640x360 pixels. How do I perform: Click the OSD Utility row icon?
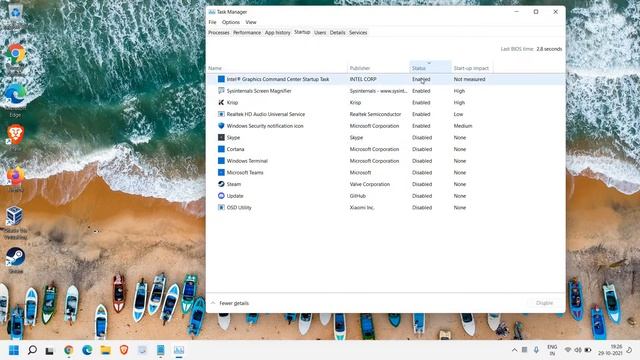point(221,207)
